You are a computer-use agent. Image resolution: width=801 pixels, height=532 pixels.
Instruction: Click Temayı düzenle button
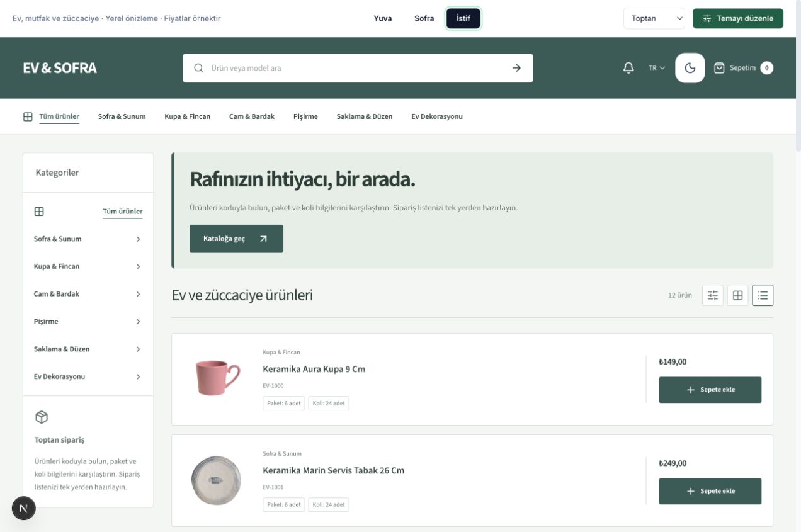pyautogui.click(x=738, y=18)
